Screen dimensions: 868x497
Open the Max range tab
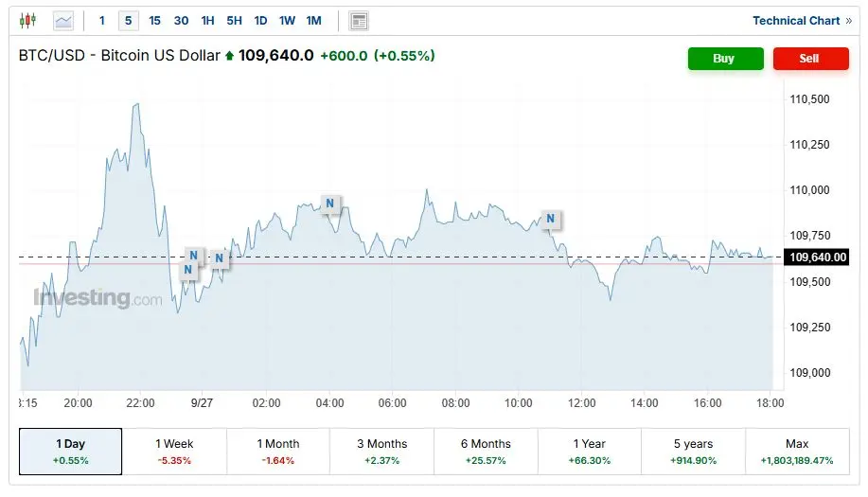797,451
